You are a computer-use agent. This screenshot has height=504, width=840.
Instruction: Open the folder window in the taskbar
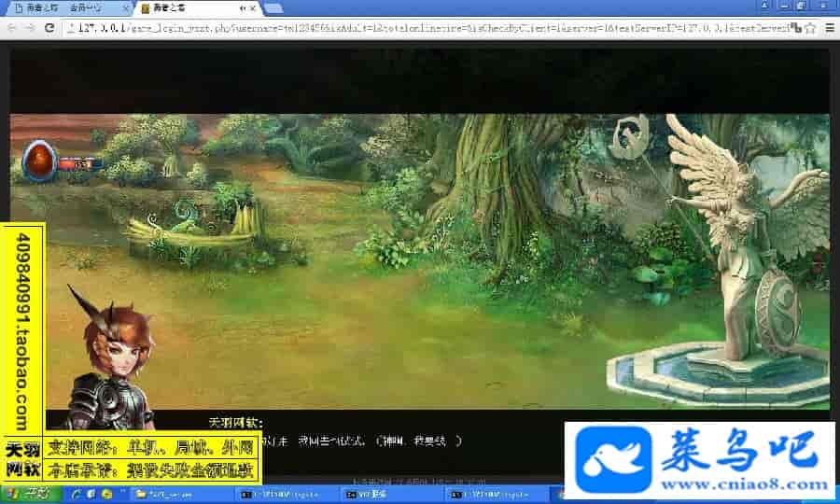click(183, 495)
